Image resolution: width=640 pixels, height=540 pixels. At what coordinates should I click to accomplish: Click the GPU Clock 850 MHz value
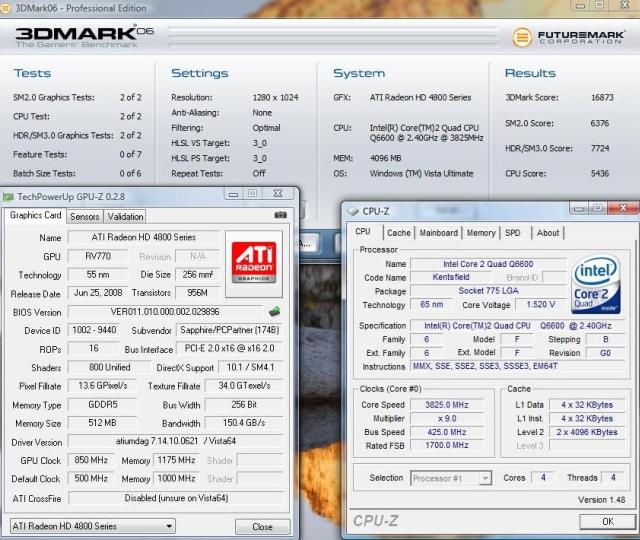point(91,460)
